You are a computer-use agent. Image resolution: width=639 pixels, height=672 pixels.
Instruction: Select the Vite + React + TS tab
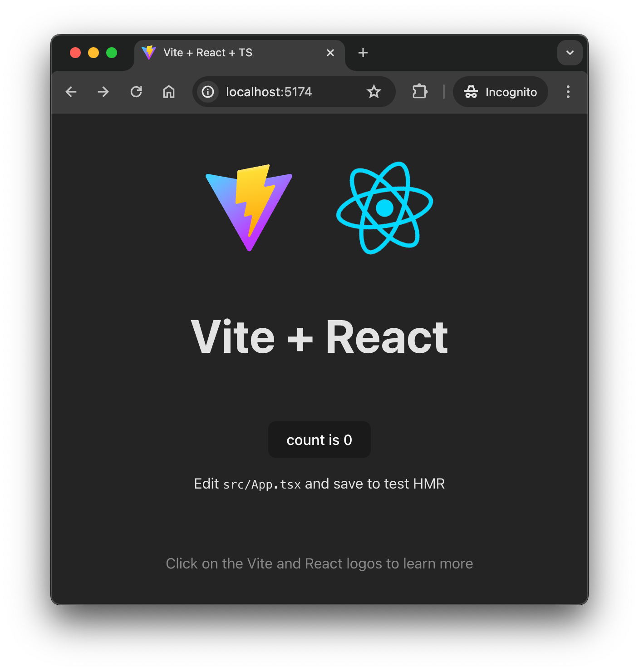[x=240, y=54]
